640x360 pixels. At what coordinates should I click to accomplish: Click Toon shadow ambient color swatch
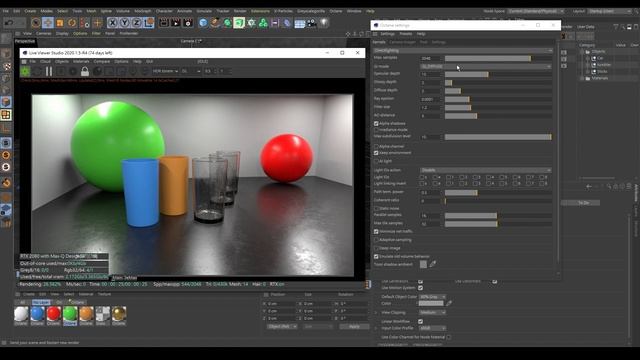point(423,264)
